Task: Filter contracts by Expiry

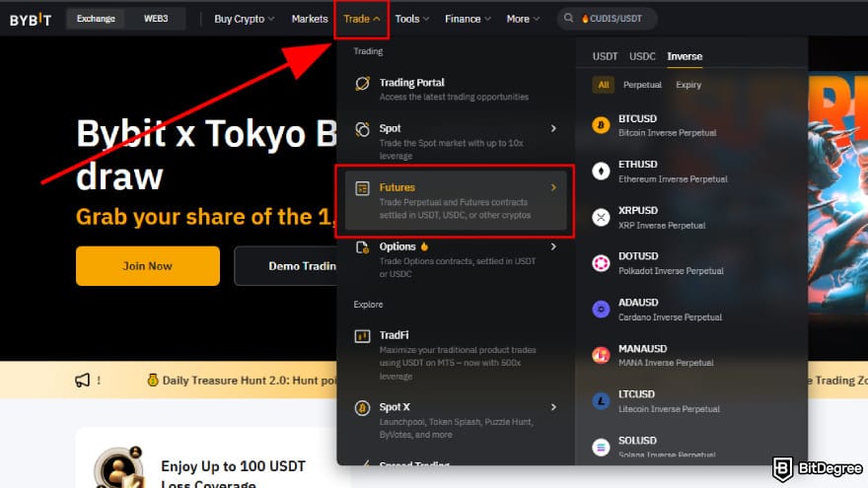Action: 688,85
